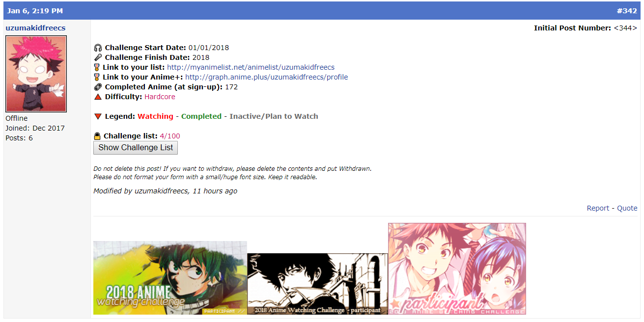Open the graph.anime.plus profile link

click(266, 77)
